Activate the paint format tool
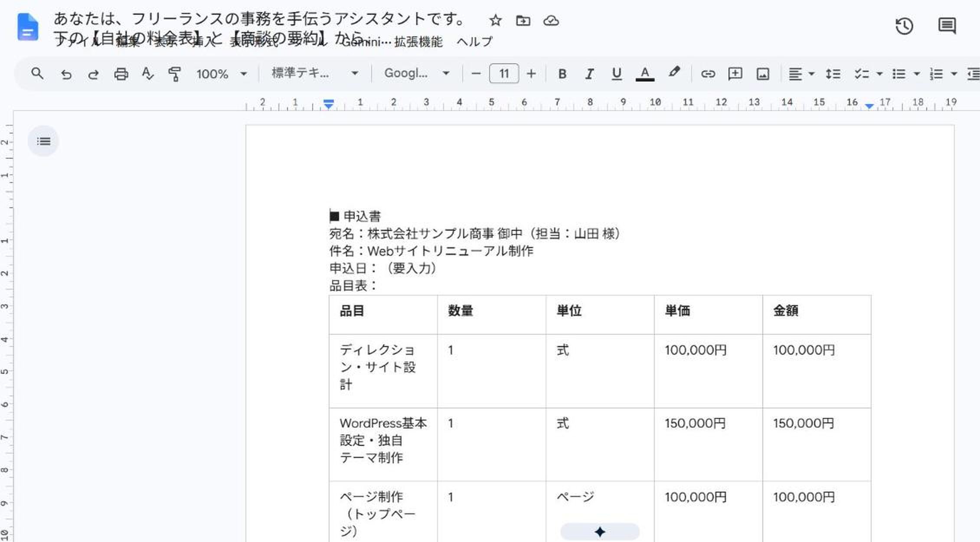Viewport: 980px width, 542px height. (x=174, y=74)
